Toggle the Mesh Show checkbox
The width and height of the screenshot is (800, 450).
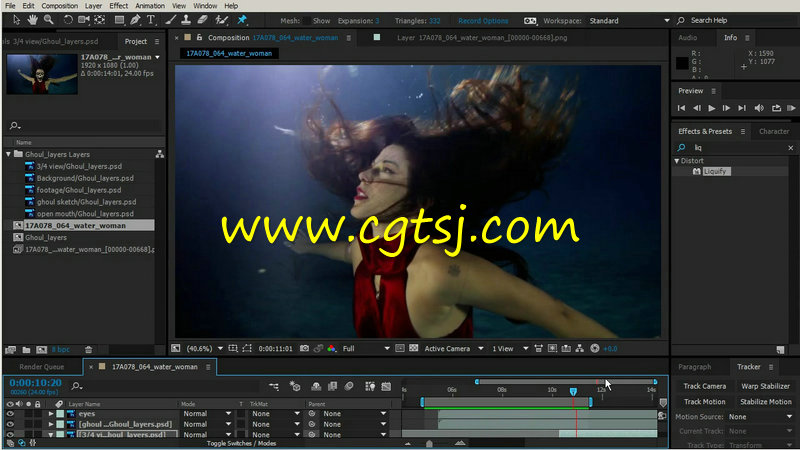coord(306,21)
